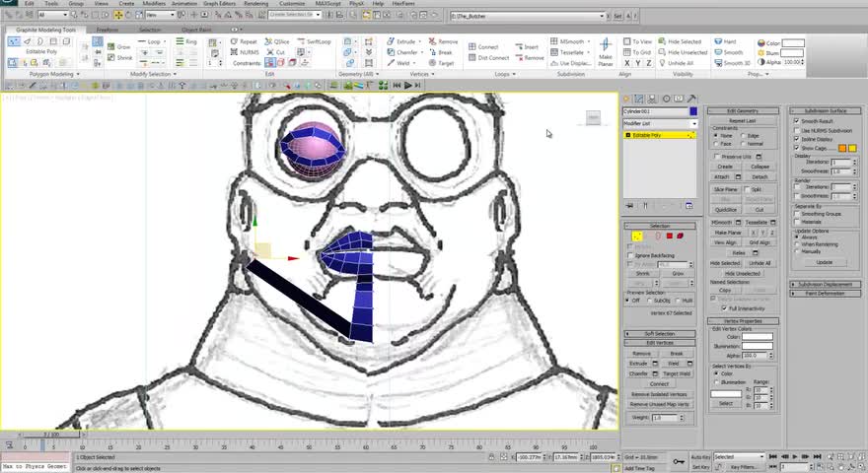Click the ribbon Connect loops tool
The width and height of the screenshot is (868, 473).
coord(483,47)
